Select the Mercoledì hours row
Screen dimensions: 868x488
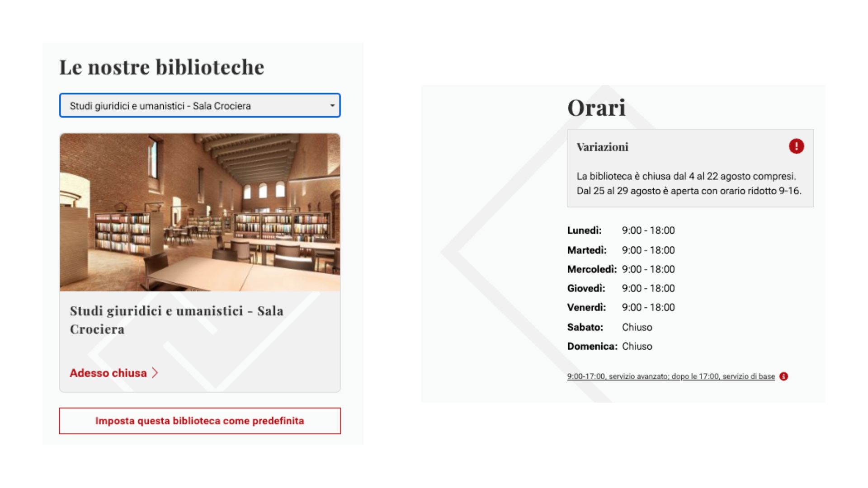coord(621,269)
